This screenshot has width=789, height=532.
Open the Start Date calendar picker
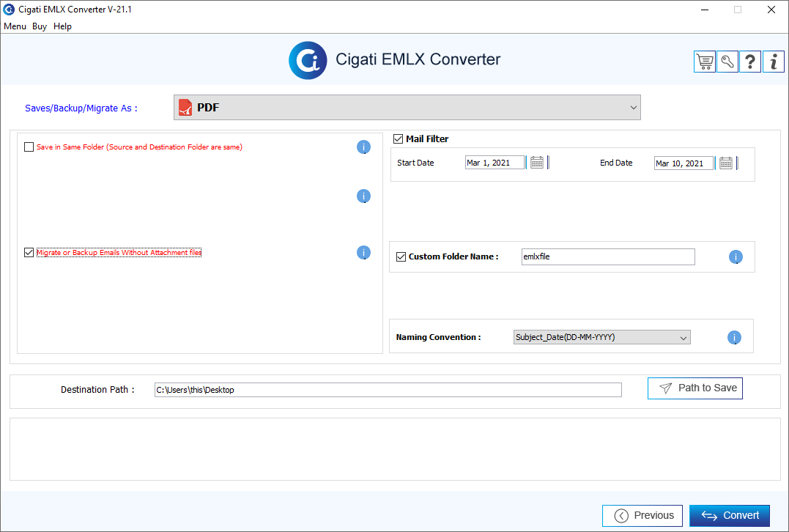click(x=537, y=163)
